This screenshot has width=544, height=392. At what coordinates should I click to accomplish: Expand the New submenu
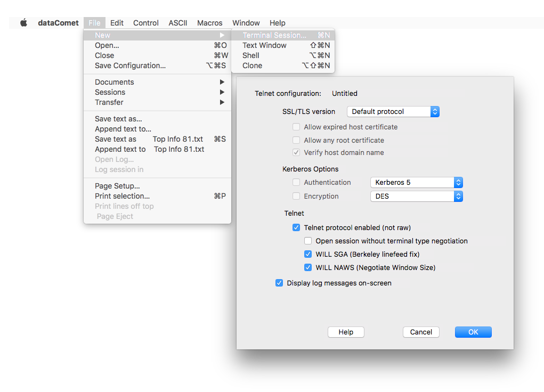point(158,35)
